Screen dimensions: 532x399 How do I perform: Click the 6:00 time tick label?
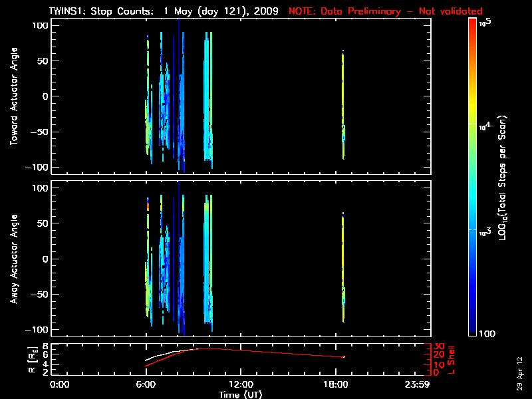pos(146,384)
